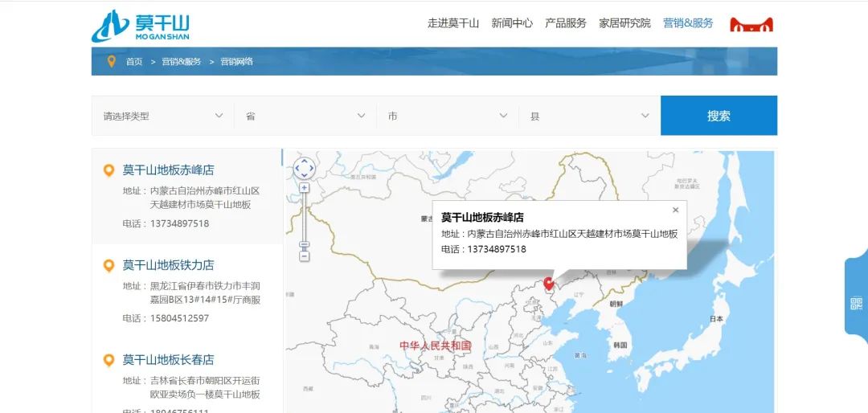Click popup title 莫干山地板赤峰店
868x413 pixels.
point(482,218)
